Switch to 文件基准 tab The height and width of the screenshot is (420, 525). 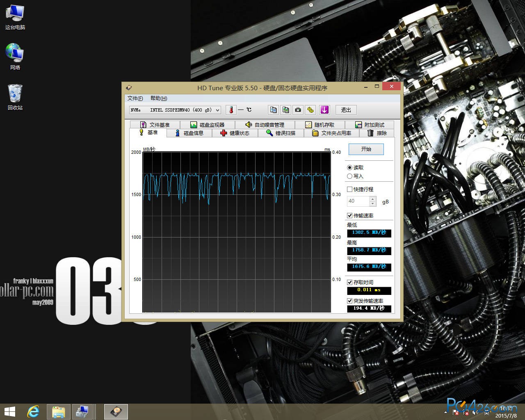pos(155,125)
